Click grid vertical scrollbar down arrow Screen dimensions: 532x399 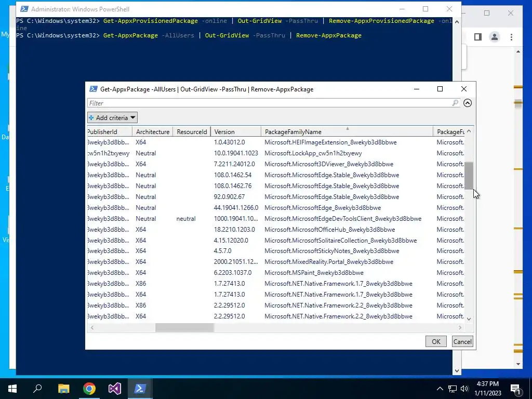coord(469,319)
